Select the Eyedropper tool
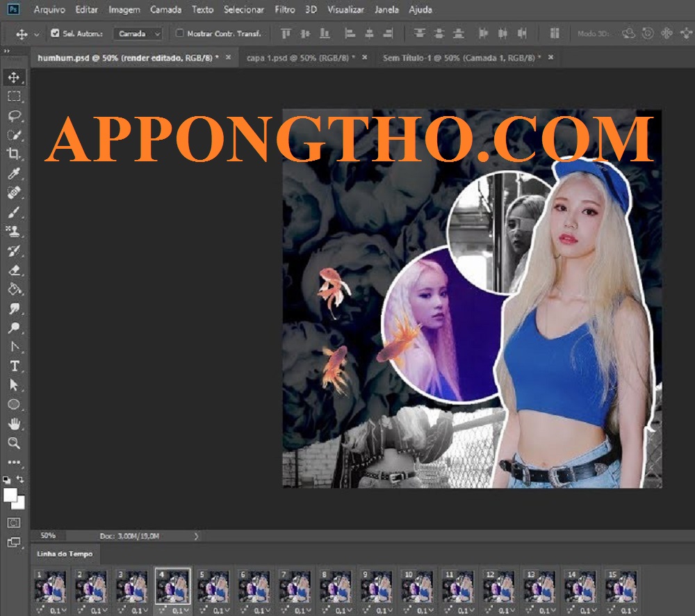 [x=14, y=173]
